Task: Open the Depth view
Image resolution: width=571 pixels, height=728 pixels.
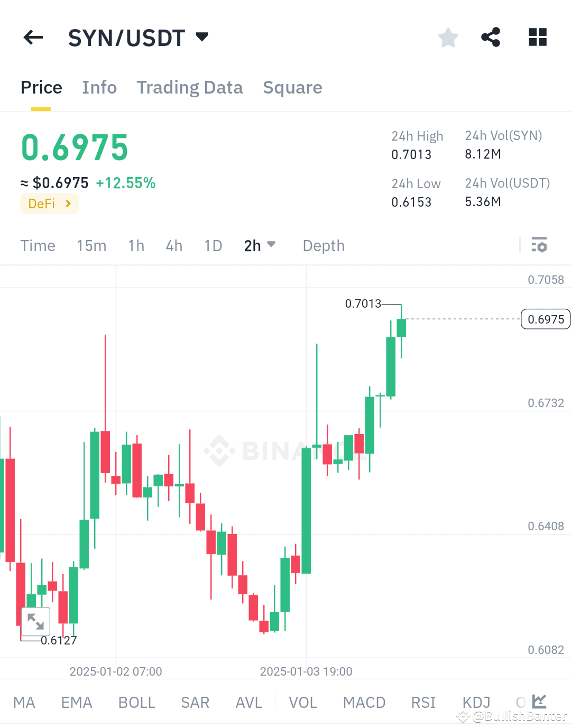Action: click(323, 245)
